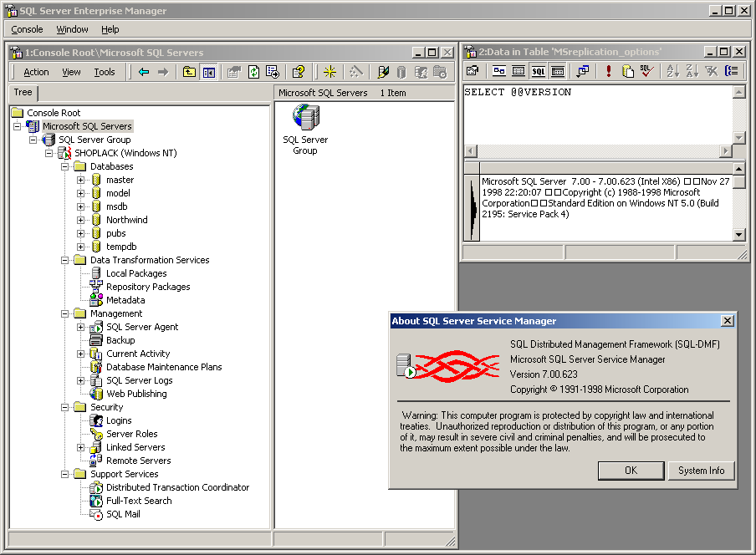
Task: Click OK in the About dialog
Action: tap(631, 471)
